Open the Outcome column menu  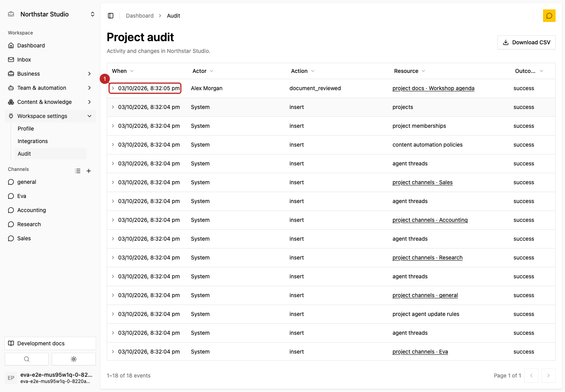tap(529, 71)
